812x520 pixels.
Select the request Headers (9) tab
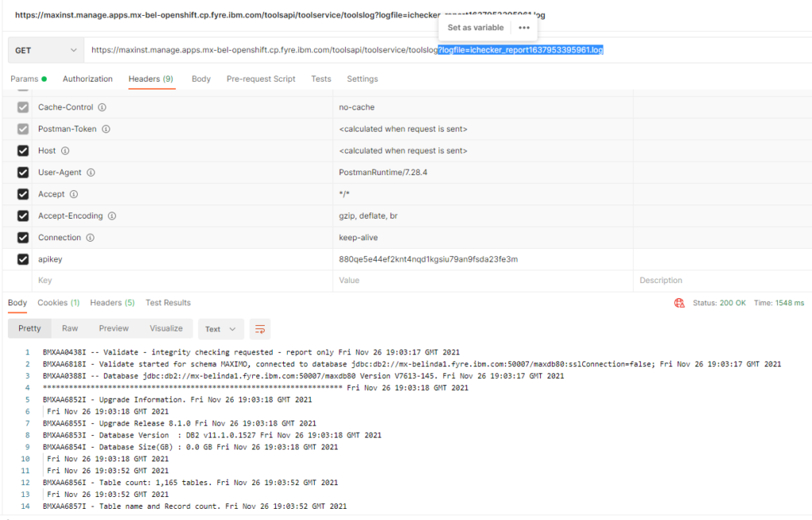(x=151, y=78)
